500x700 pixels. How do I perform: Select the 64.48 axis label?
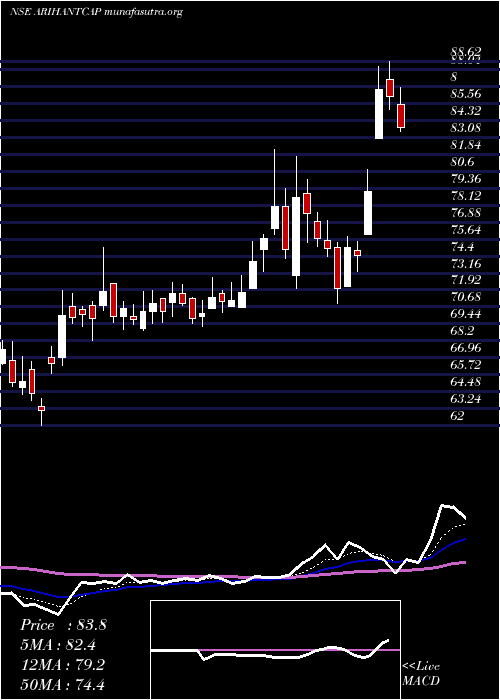466,382
